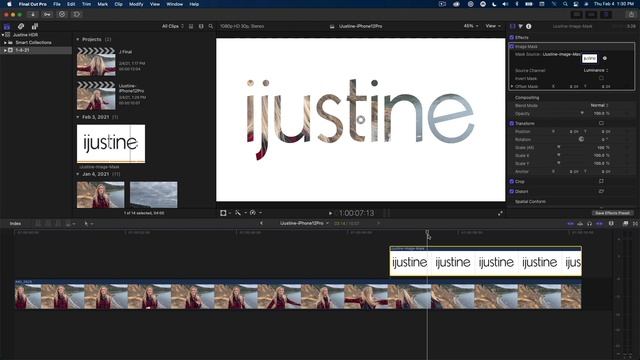Open clip appearance options in browser
The width and height of the screenshot is (640, 360).
coord(201,26)
